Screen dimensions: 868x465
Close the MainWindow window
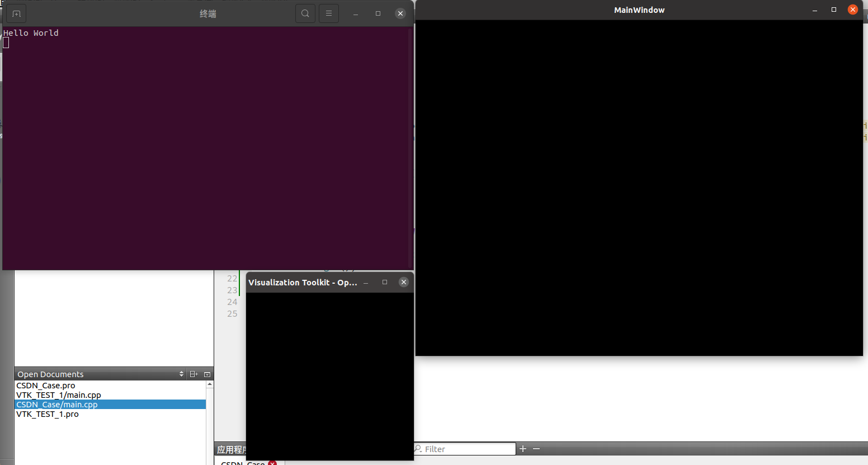(853, 10)
